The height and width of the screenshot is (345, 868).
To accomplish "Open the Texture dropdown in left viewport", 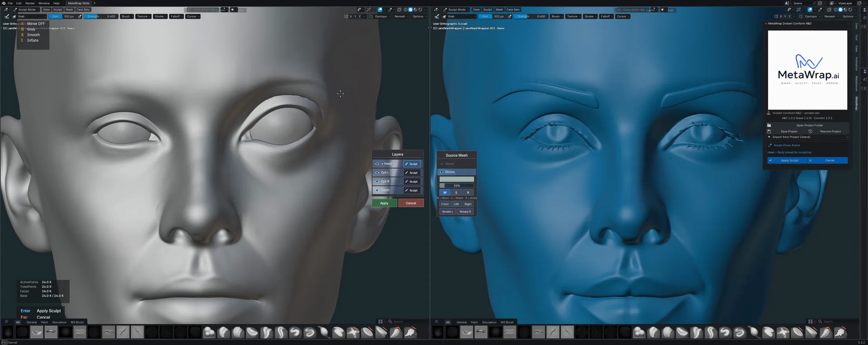I will pyautogui.click(x=143, y=16).
